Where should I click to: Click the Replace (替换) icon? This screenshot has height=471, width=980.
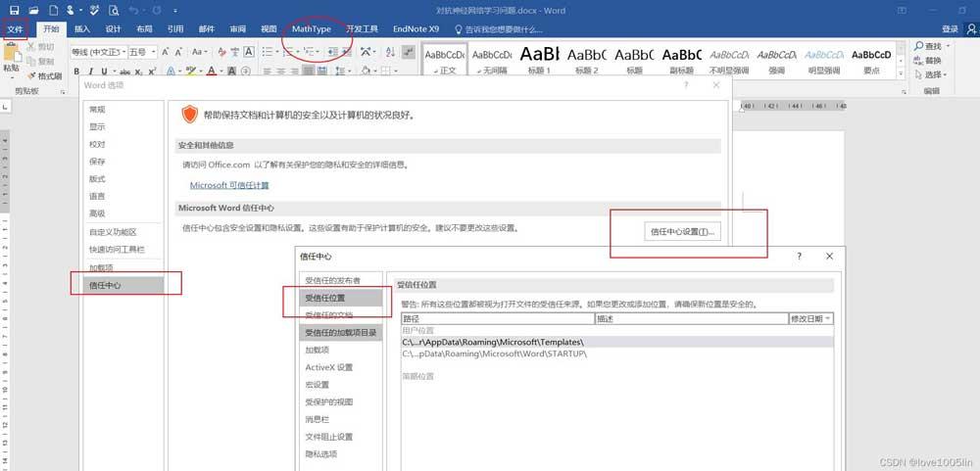[916, 61]
